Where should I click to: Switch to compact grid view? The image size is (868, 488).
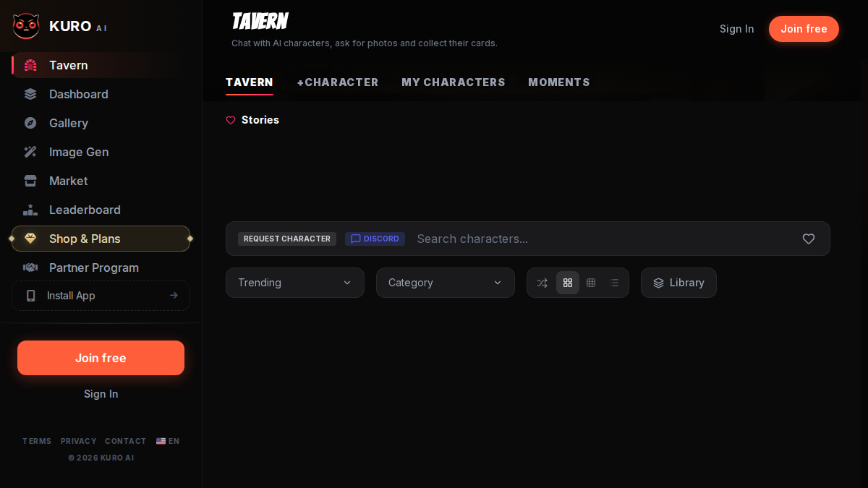591,283
